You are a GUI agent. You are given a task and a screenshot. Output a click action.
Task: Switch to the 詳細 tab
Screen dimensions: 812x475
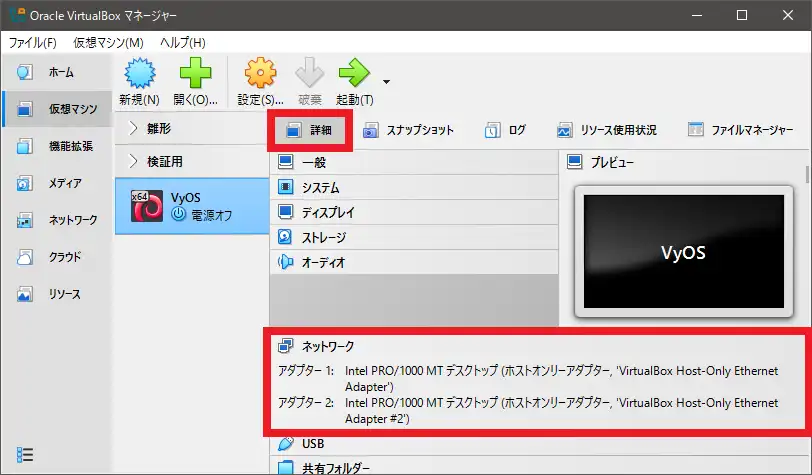[310, 130]
